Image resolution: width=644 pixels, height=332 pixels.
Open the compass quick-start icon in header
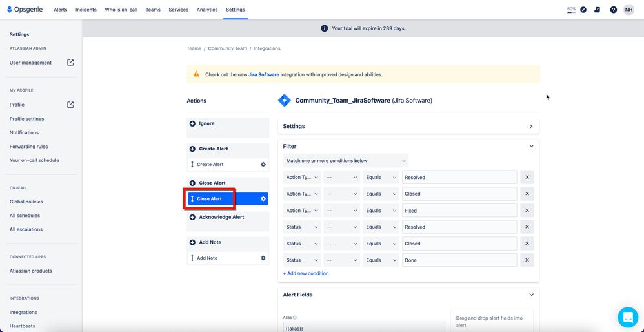[583, 10]
